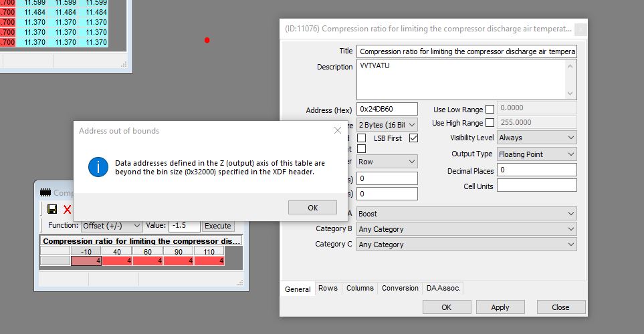This screenshot has height=334, width=644.
Task: Open the Visibility Level dropdown
Action: pyautogui.click(x=535, y=138)
